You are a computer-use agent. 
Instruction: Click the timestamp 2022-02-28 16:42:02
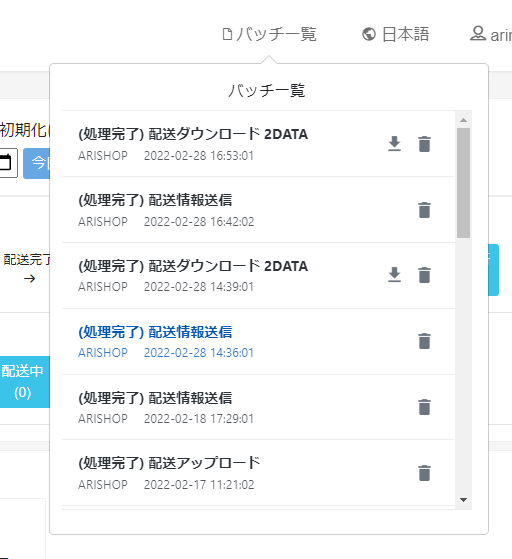(199, 222)
